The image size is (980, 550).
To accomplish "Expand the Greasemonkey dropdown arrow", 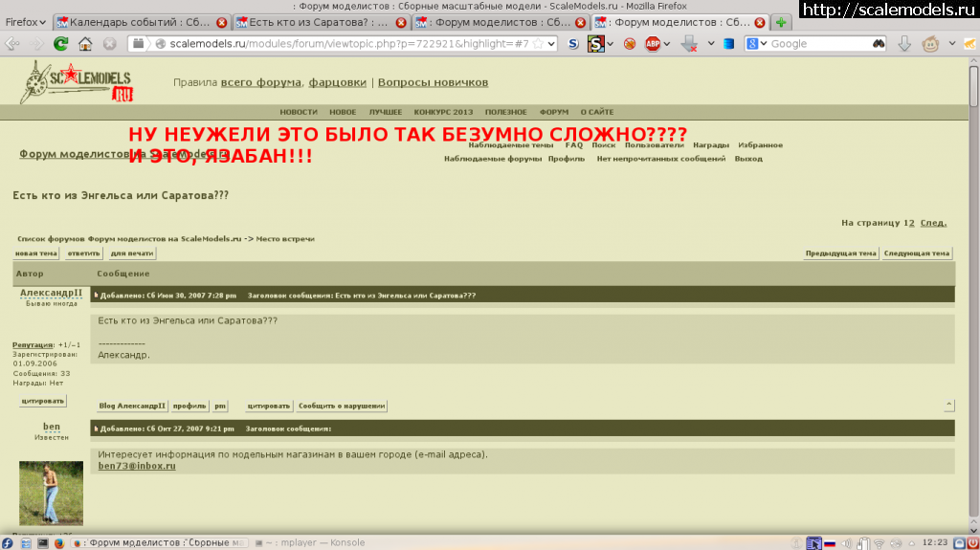I will 952,44.
